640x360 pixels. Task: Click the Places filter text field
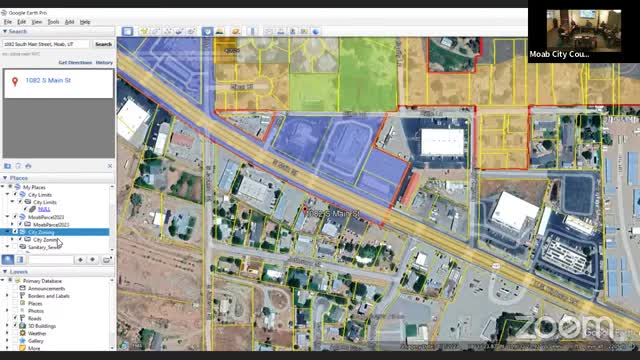click(x=51, y=260)
